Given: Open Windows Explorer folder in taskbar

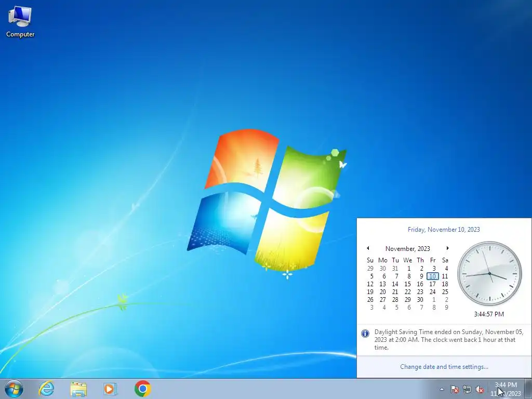Looking at the screenshot, I should tap(78, 389).
